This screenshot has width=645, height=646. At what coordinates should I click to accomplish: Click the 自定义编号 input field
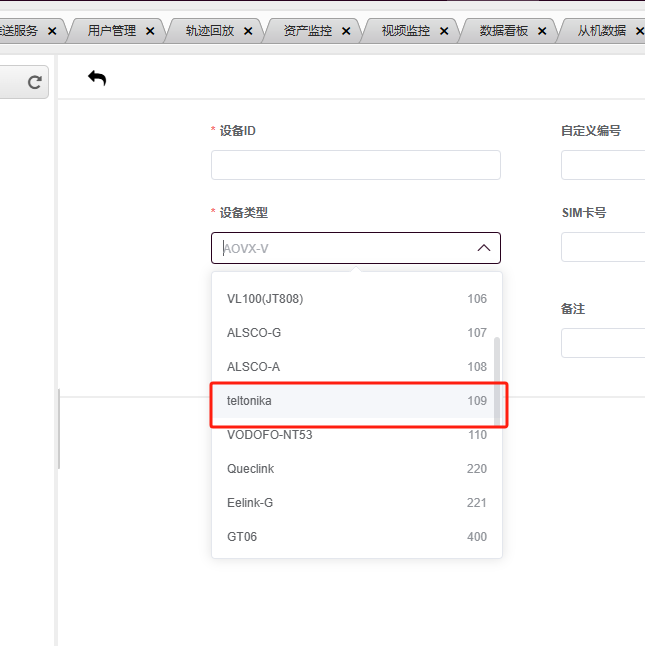pos(603,165)
